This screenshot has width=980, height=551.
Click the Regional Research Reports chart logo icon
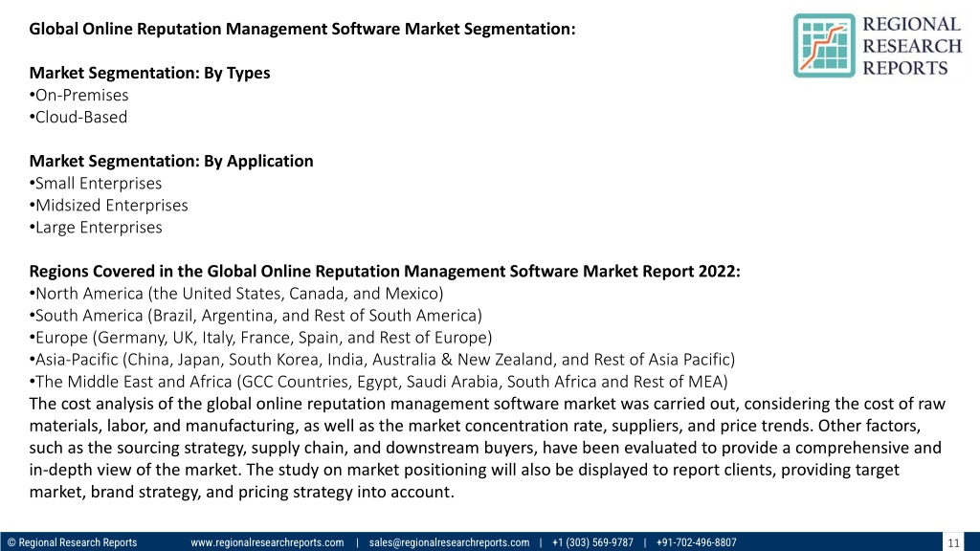(824, 46)
